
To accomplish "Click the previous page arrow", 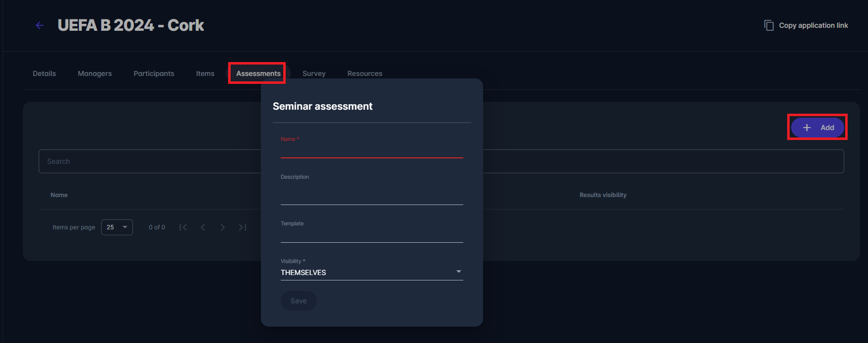I will [x=203, y=227].
